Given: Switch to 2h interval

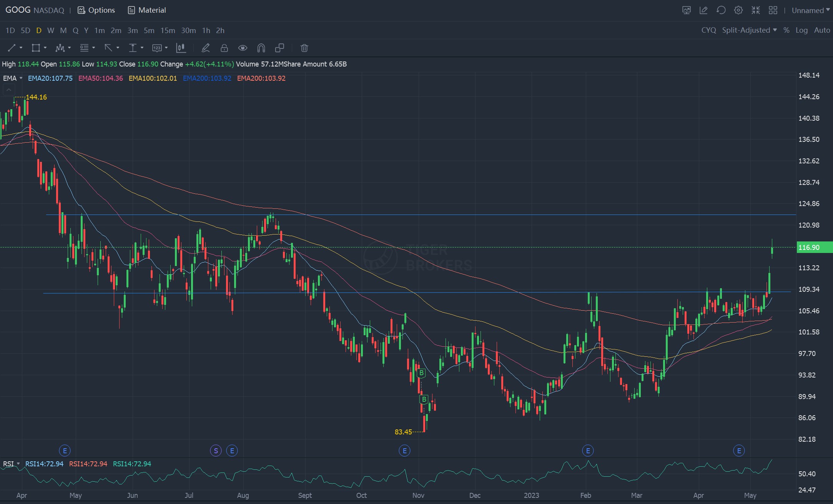Looking at the screenshot, I should click(x=220, y=30).
